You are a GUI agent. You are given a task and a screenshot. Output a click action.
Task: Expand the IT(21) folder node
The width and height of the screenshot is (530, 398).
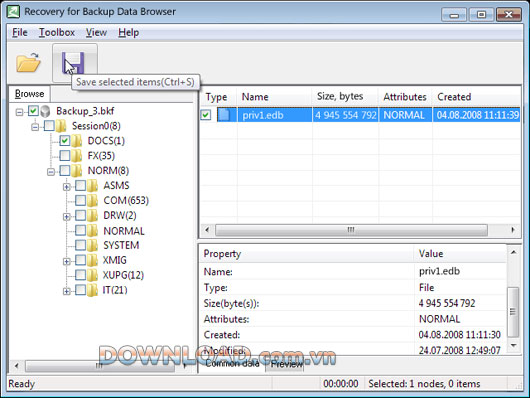coord(67,291)
